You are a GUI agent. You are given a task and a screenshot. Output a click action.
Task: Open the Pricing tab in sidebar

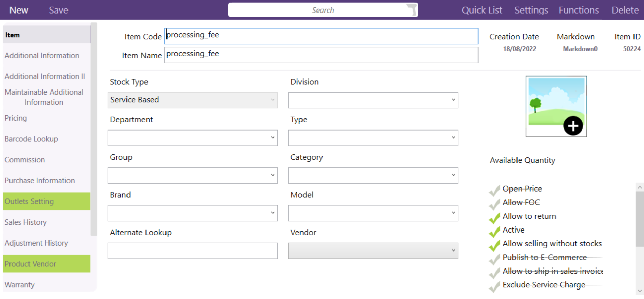click(16, 118)
